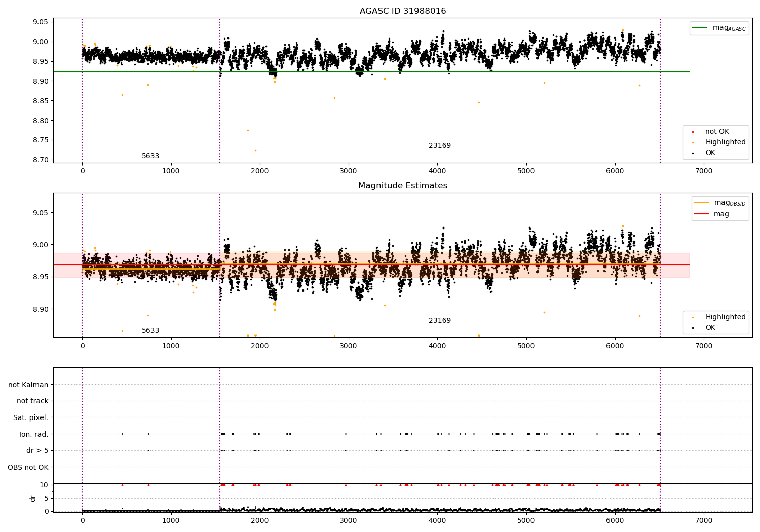The width and height of the screenshot is (760, 532).
Task: Click the '8.80' tick on the AGASC ID plot
Action: pyautogui.click(x=40, y=121)
